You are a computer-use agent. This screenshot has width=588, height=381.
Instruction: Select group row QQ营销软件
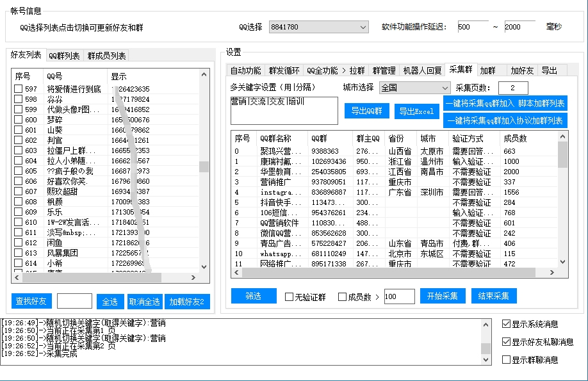(x=395, y=223)
